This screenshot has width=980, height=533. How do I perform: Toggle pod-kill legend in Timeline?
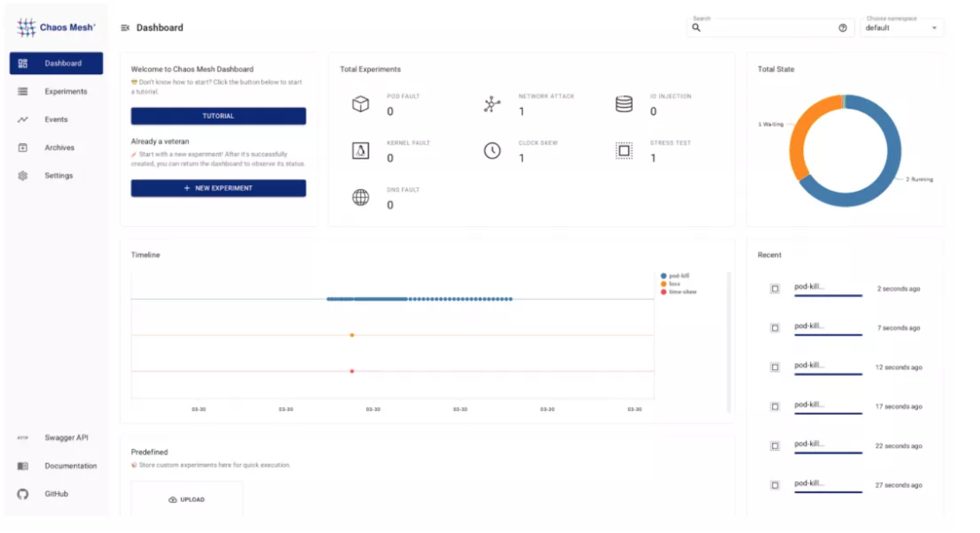(675, 276)
